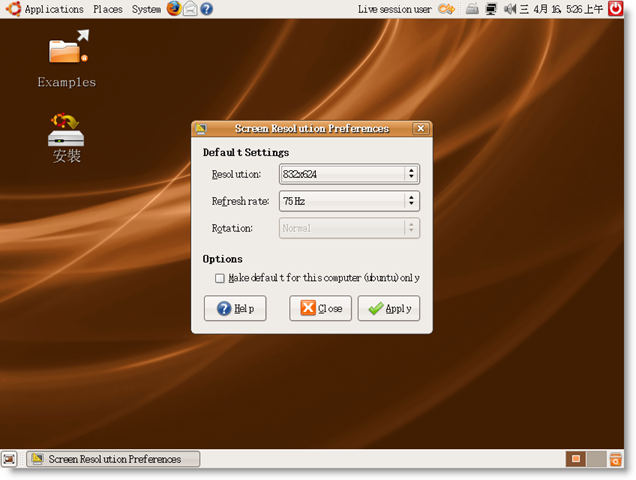Select Screen Resolution Preferences taskbar button
636x480 pixels.
(x=113, y=459)
